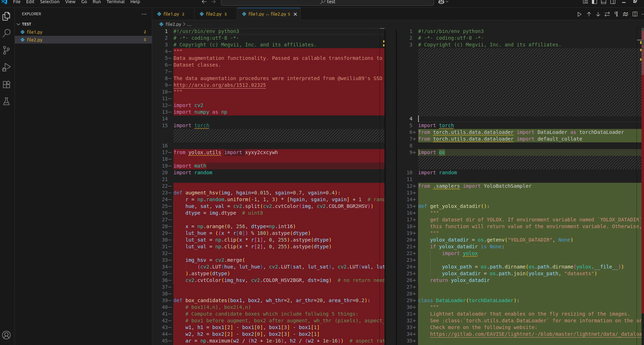Screen dimensions: 644x345
Task: Click the left pane overview ruler marker
Action: [x=383, y=44]
